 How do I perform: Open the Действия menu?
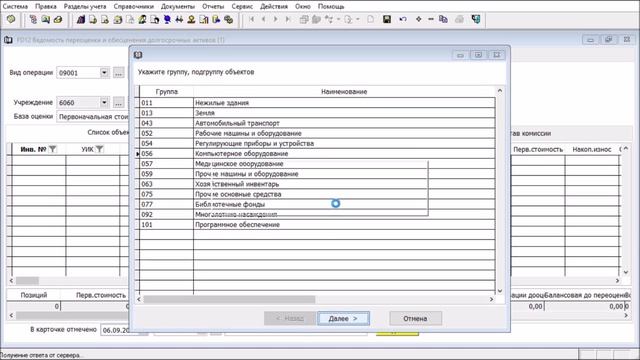pos(274,7)
